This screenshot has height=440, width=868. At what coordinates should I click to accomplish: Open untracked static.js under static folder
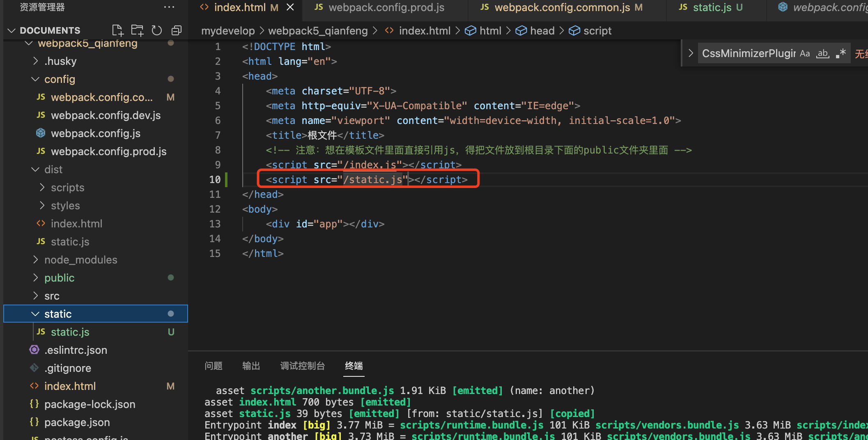click(70, 332)
